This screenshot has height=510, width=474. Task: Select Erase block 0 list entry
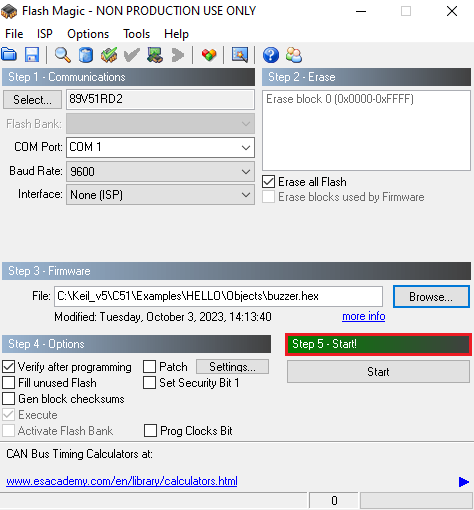click(340, 99)
